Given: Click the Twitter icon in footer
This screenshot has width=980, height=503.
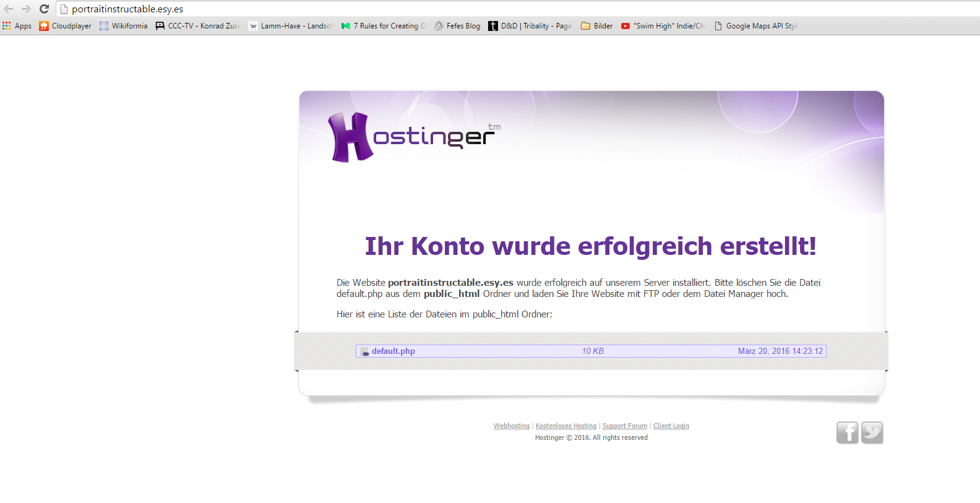Looking at the screenshot, I should pos(872,432).
